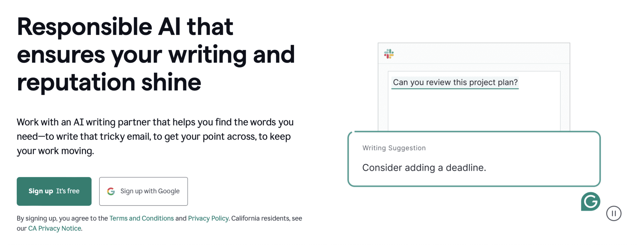Click the "Responsible AI that" headline line
The height and width of the screenshot is (245, 644).
point(125,27)
